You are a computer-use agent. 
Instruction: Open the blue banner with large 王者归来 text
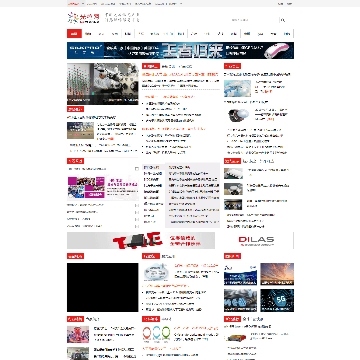[x=180, y=50]
